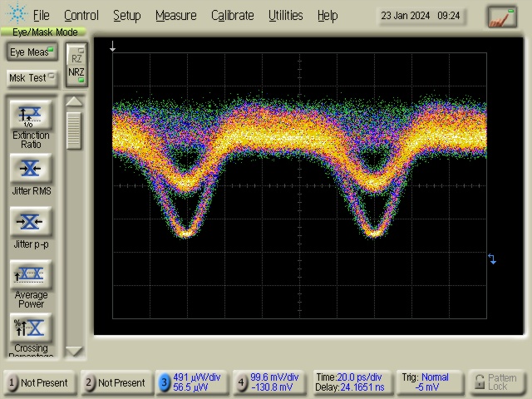This screenshot has height=399, width=532.
Task: Open the Calibrate menu
Action: coord(232,15)
